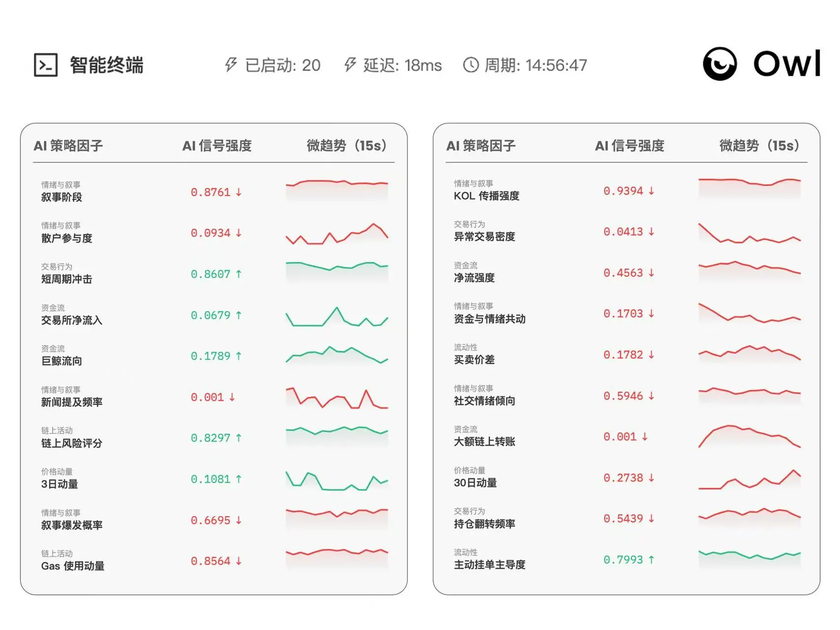Click the terminal icon beside 智能终端
Image resolution: width=840 pixels, height=630 pixels.
(x=46, y=65)
